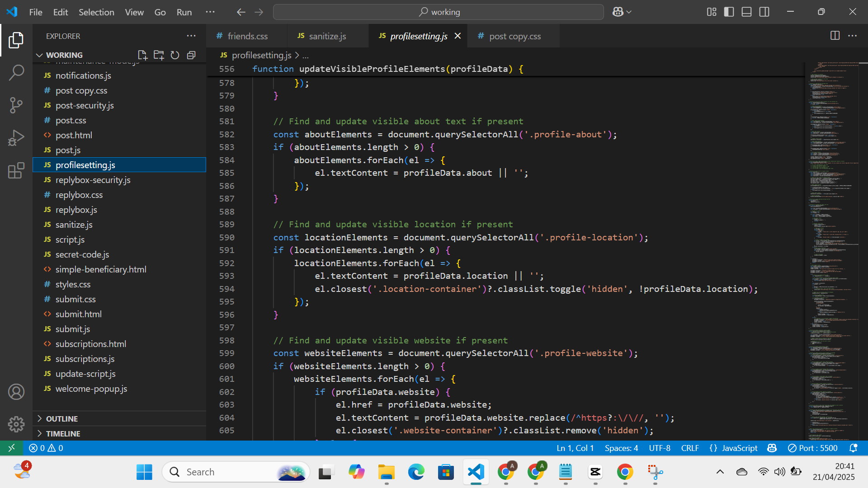This screenshot has width=868, height=488.
Task: Create a new folder in WORKING folder
Action: [159, 55]
